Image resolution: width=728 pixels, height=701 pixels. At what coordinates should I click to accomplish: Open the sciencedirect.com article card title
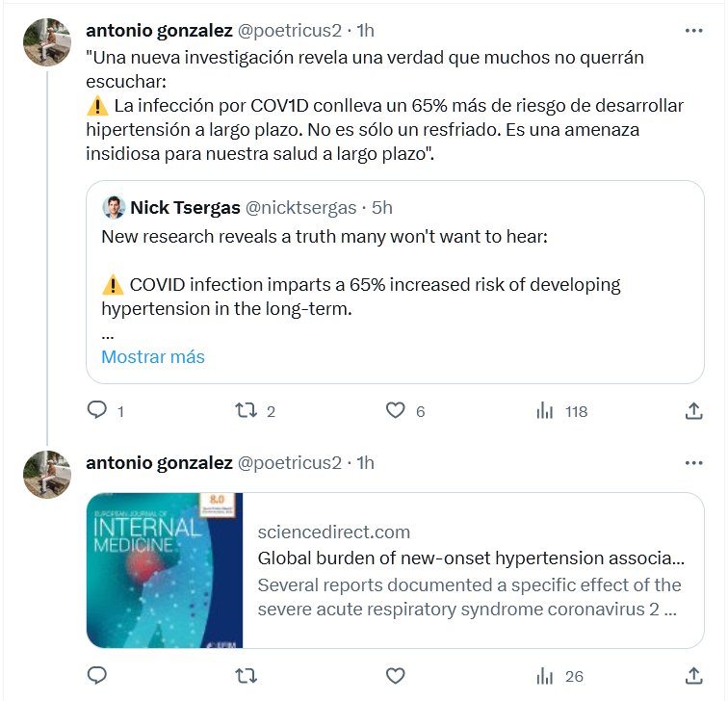pyautogui.click(x=472, y=558)
